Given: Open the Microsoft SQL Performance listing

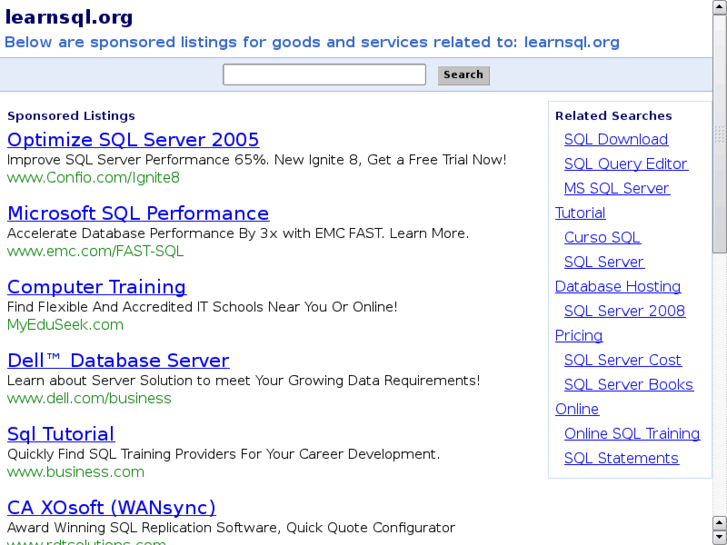Looking at the screenshot, I should (x=138, y=214).
